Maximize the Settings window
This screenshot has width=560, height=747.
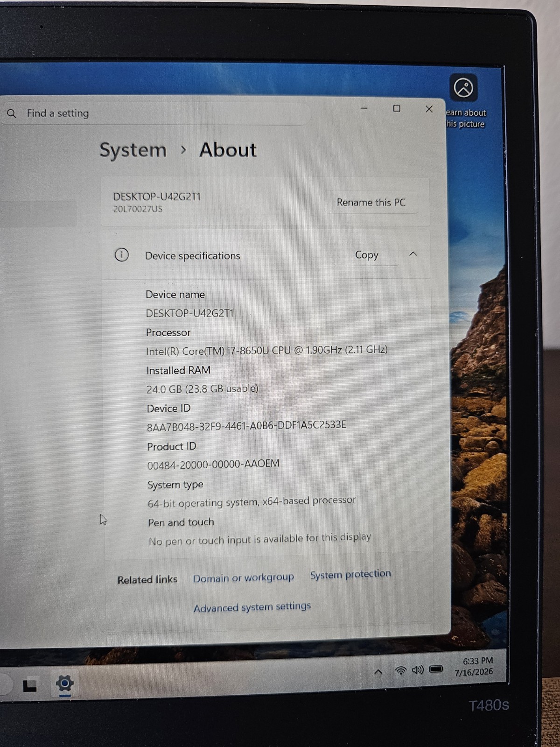[x=397, y=108]
